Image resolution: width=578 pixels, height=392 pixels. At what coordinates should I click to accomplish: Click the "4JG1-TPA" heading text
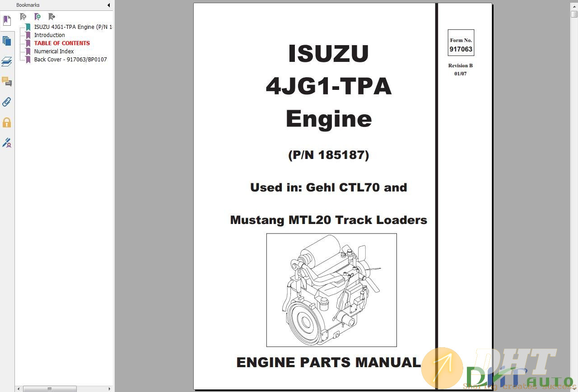pyautogui.click(x=329, y=86)
